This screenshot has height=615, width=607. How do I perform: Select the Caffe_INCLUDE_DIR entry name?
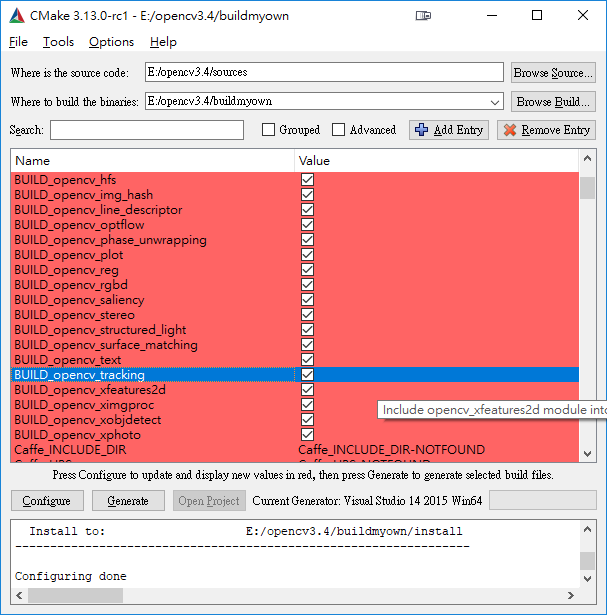71,449
